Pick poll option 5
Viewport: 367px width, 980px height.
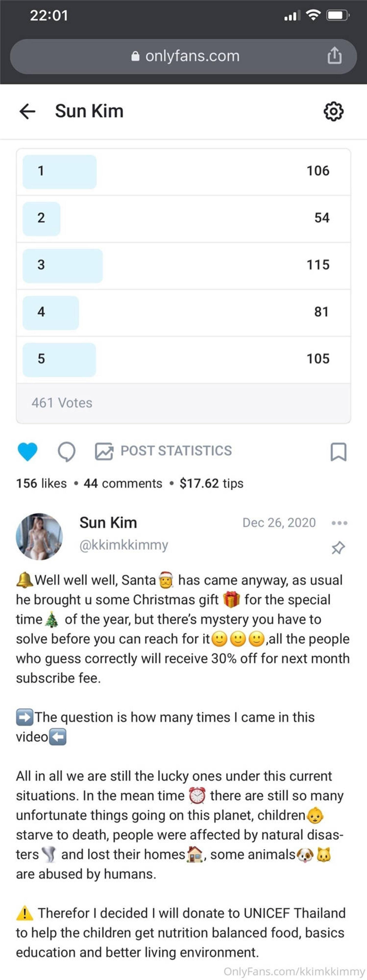(x=183, y=359)
